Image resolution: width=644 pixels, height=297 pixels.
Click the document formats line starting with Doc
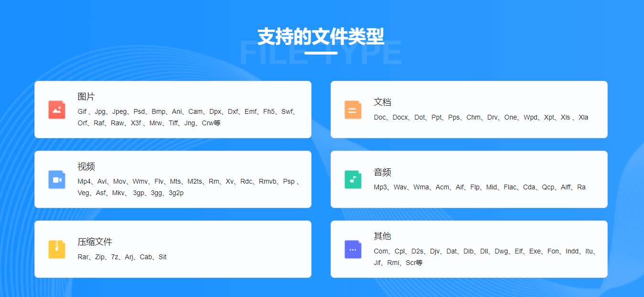[481, 117]
